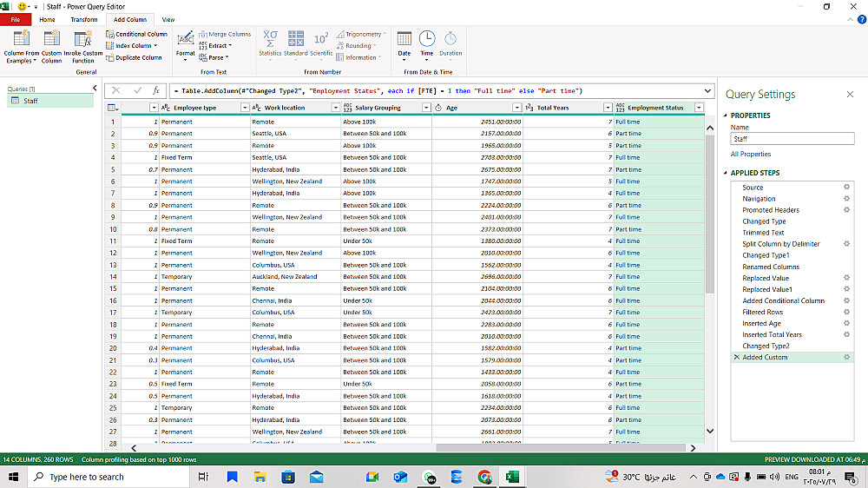868x488 pixels.
Task: Add a Conditional Column
Action: click(x=137, y=35)
